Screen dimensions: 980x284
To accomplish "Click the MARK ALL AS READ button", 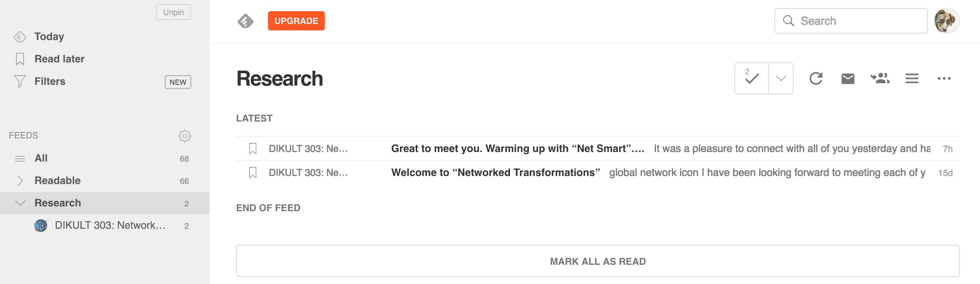I will tap(598, 261).
